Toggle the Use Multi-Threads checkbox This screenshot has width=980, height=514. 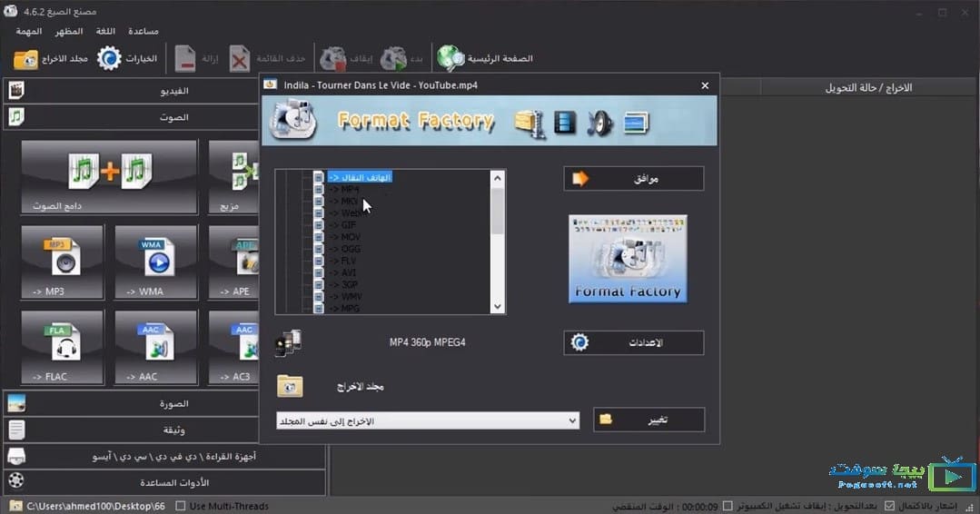tap(181, 506)
